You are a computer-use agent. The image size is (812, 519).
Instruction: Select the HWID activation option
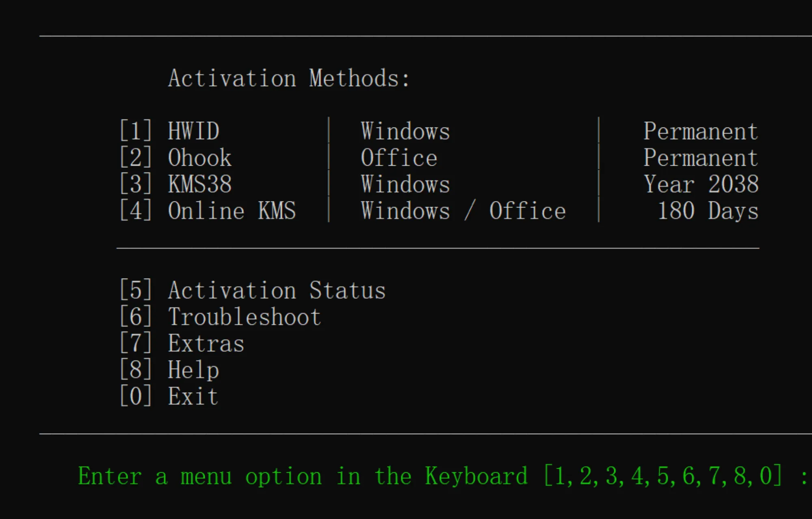pos(193,131)
